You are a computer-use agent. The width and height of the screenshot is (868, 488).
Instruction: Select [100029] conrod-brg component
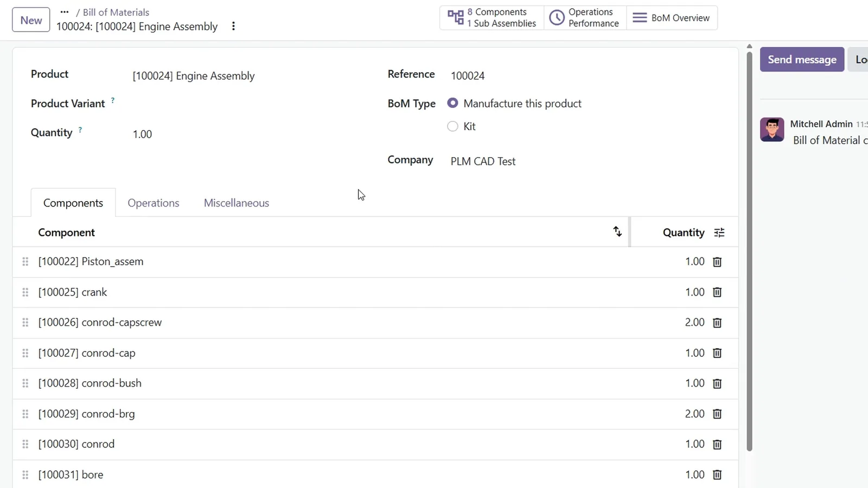click(x=86, y=414)
